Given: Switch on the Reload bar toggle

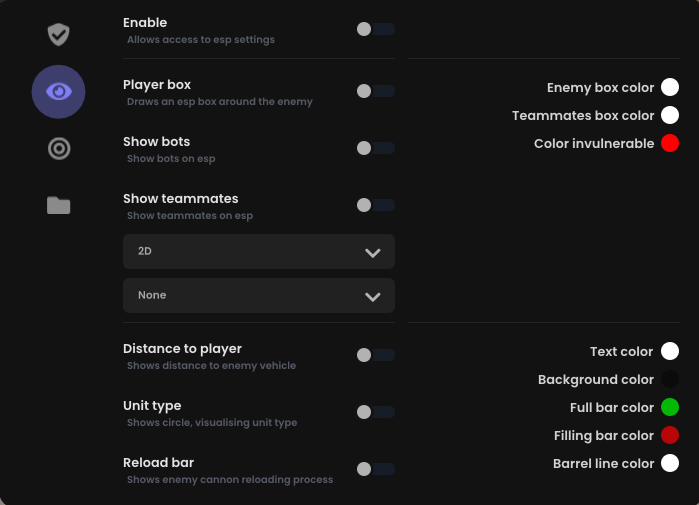Looking at the screenshot, I should [x=375, y=469].
